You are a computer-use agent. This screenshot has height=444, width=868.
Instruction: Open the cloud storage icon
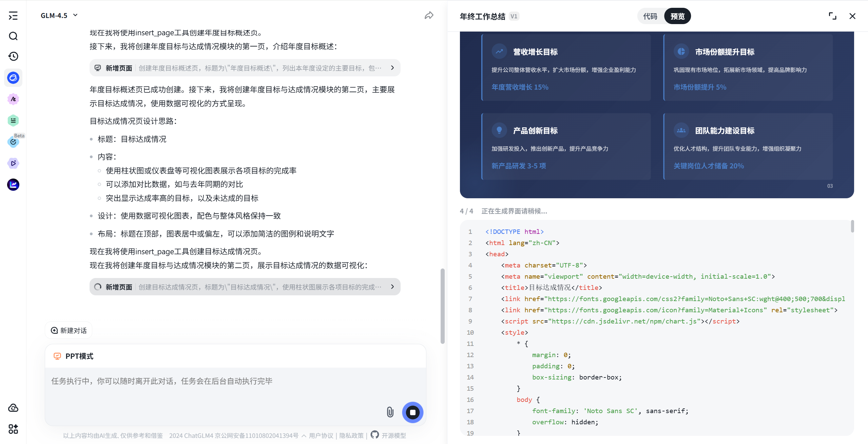tap(13, 408)
